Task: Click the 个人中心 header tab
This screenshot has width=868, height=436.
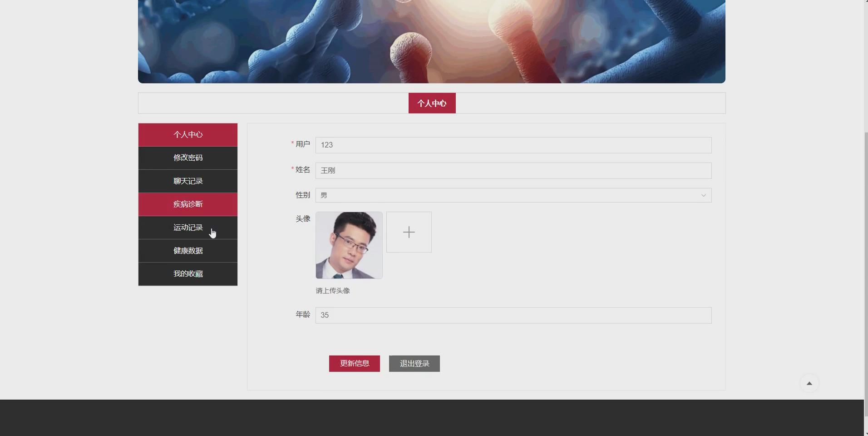Action: tap(432, 103)
